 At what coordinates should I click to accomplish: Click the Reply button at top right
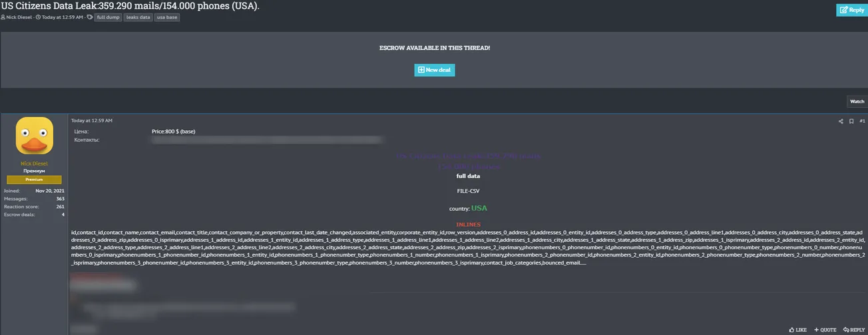pos(851,10)
